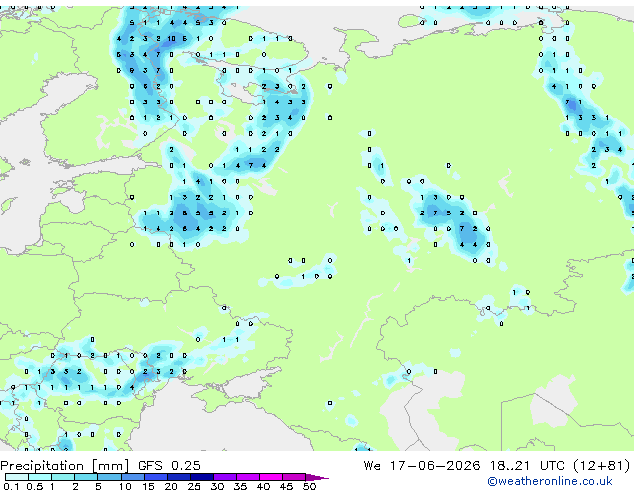
Task: Click the legend label '0.1'
Action: coord(11,486)
